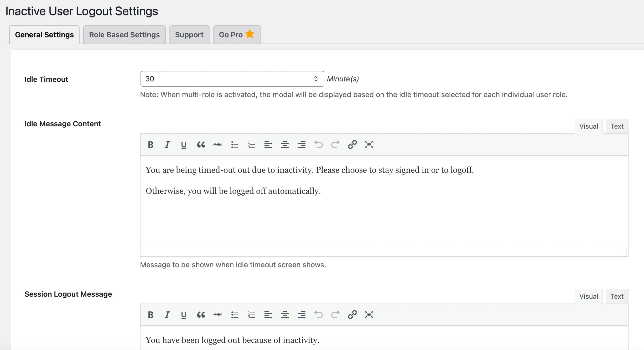
Task: Enter fullscreen mode for Idle Message editor
Action: [369, 144]
